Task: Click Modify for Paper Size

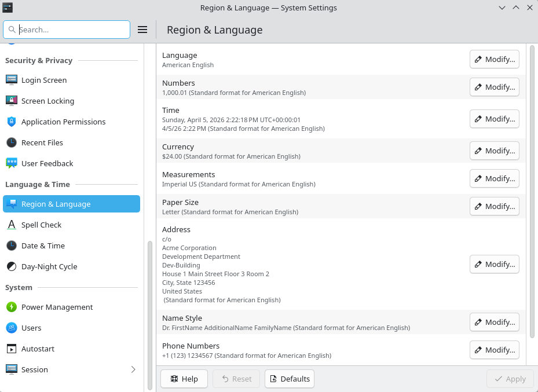Action: click(494, 206)
